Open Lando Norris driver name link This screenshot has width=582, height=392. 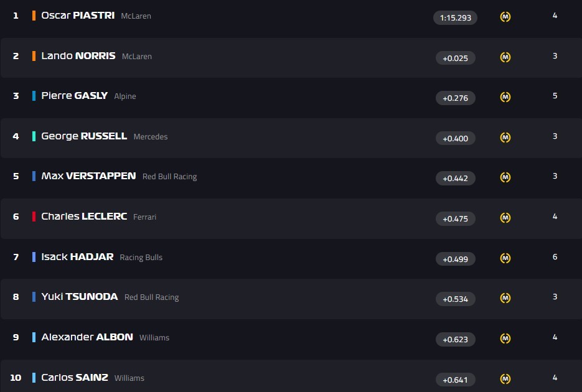[x=78, y=56]
